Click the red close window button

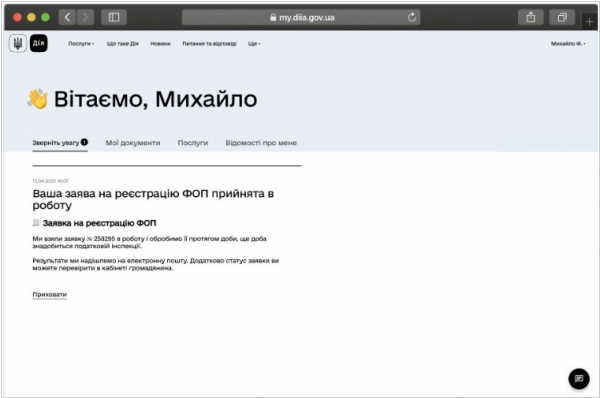[17, 17]
